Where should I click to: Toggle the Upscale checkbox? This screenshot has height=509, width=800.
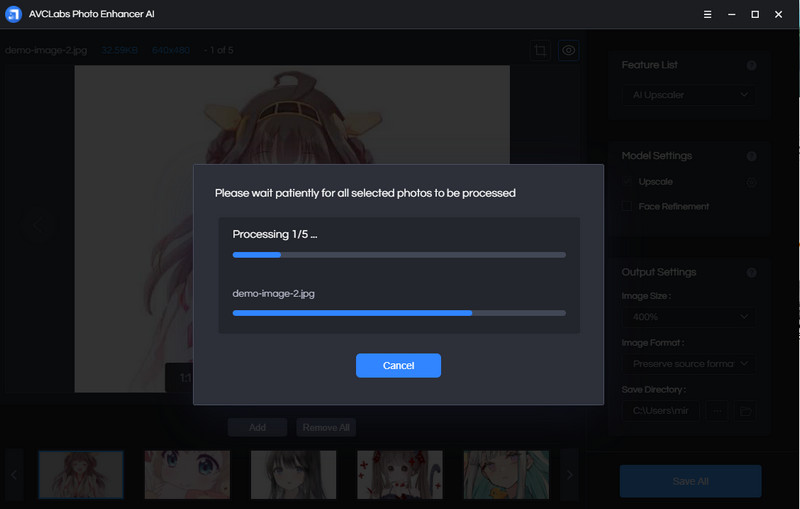pos(627,182)
